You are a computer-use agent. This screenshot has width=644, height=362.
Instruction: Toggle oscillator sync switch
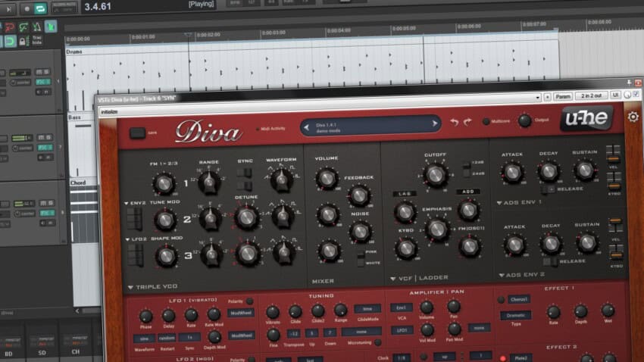point(245,173)
